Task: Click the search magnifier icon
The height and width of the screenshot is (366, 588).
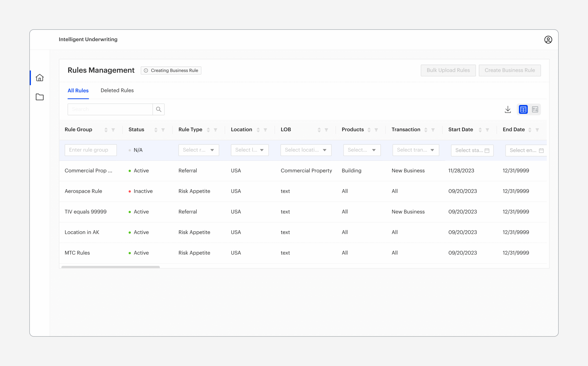Action: pos(159,109)
